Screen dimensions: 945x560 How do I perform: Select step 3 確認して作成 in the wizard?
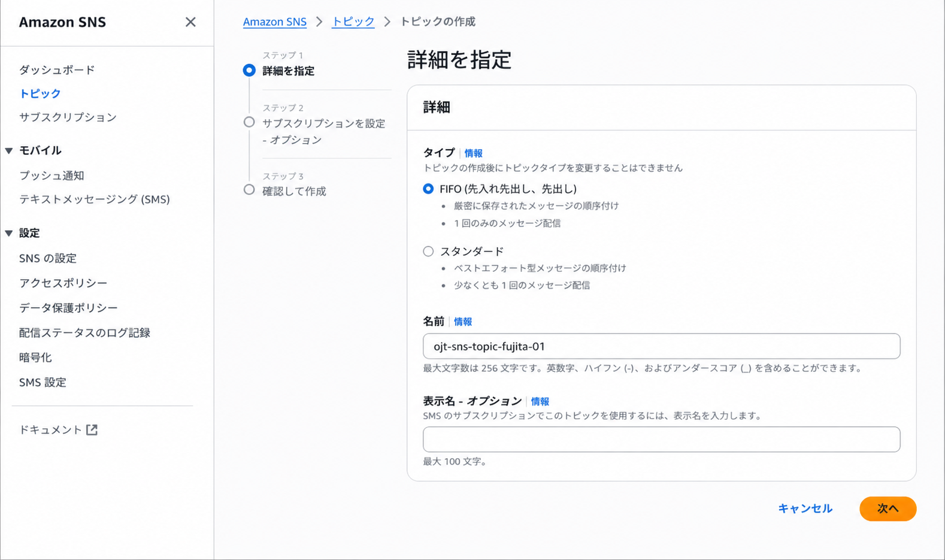(x=294, y=192)
